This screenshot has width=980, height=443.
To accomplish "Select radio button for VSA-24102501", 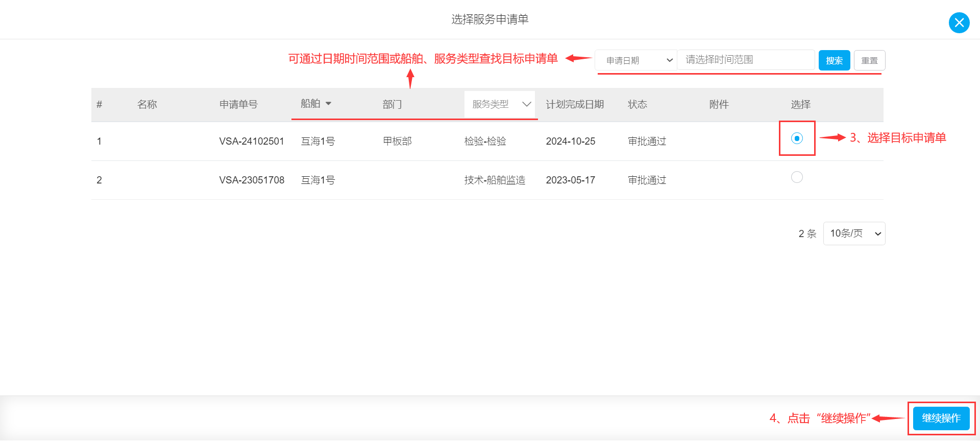I will 797,138.
